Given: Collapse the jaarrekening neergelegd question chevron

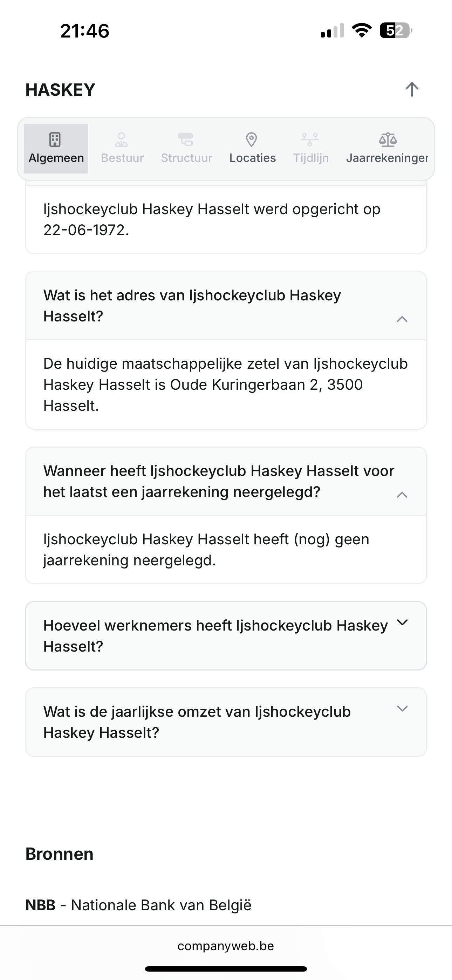Looking at the screenshot, I should coord(402,495).
